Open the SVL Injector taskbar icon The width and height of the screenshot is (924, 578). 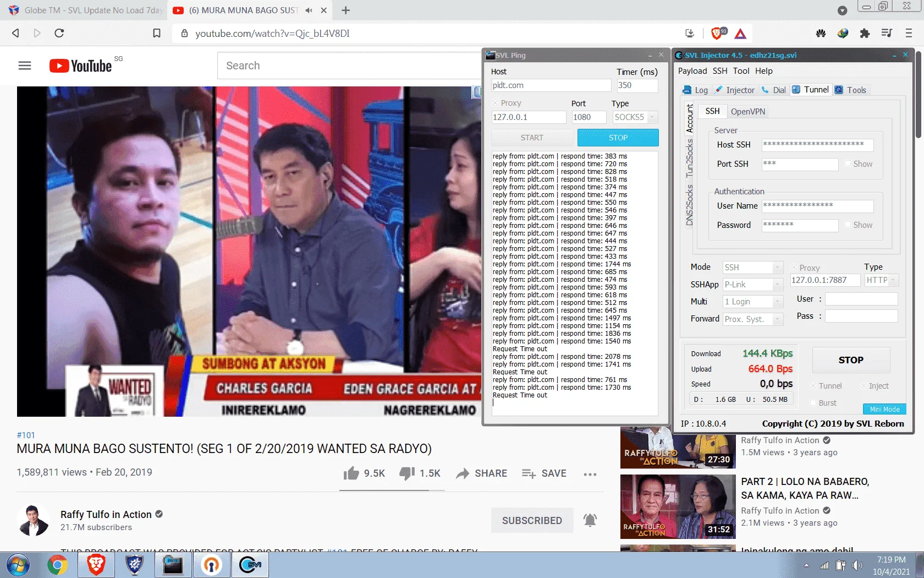click(250, 565)
